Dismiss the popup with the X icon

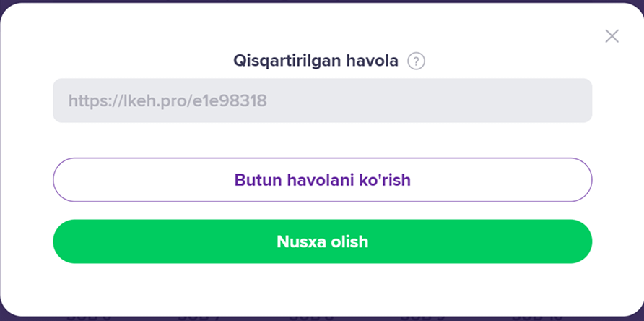pos(612,36)
